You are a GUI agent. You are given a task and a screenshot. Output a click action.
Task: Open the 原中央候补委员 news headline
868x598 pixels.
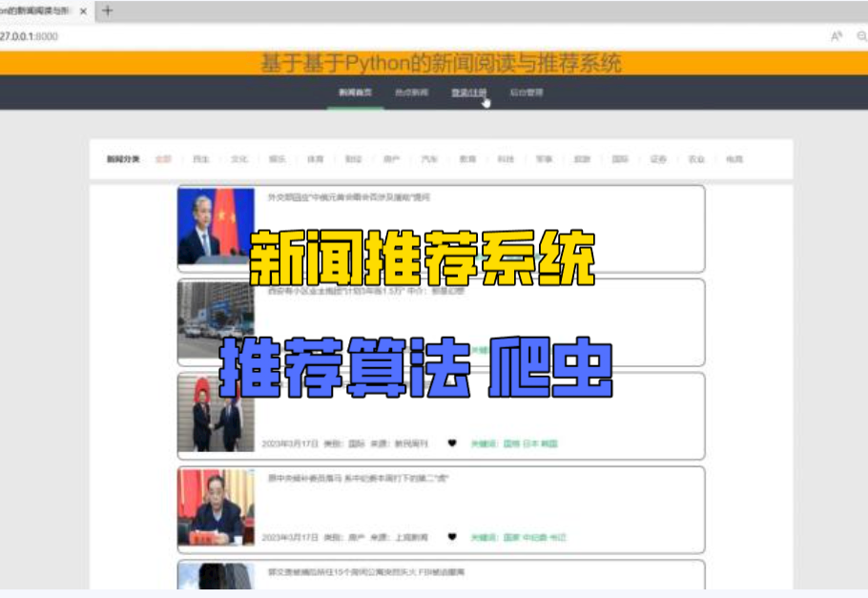tap(358, 478)
